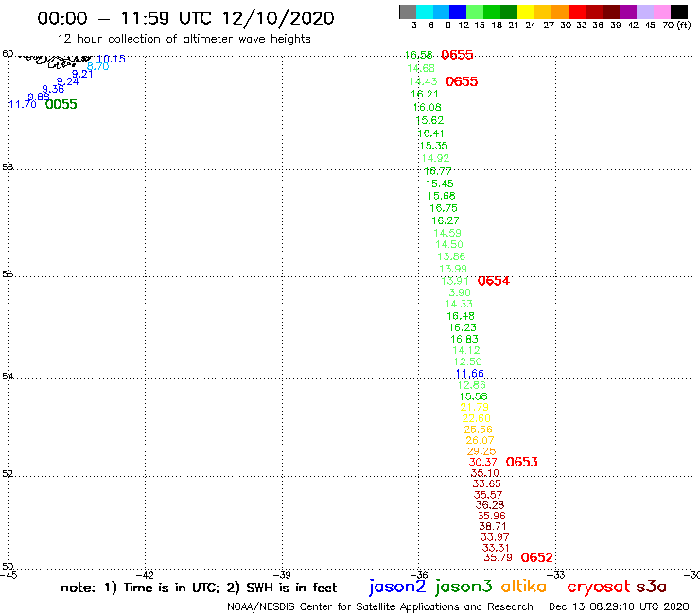Click the wave height value 16.77
The height and width of the screenshot is (615, 700).
[437, 171]
